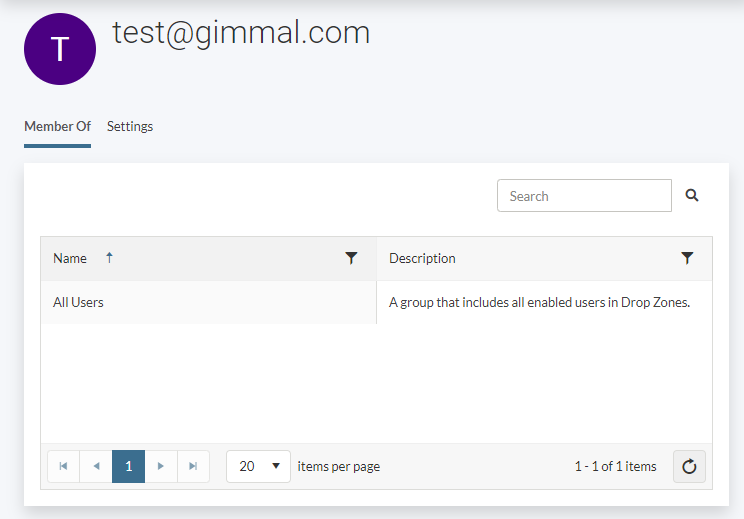Switch to the Settings tab
Image resolution: width=744 pixels, height=519 pixels.
(x=130, y=126)
